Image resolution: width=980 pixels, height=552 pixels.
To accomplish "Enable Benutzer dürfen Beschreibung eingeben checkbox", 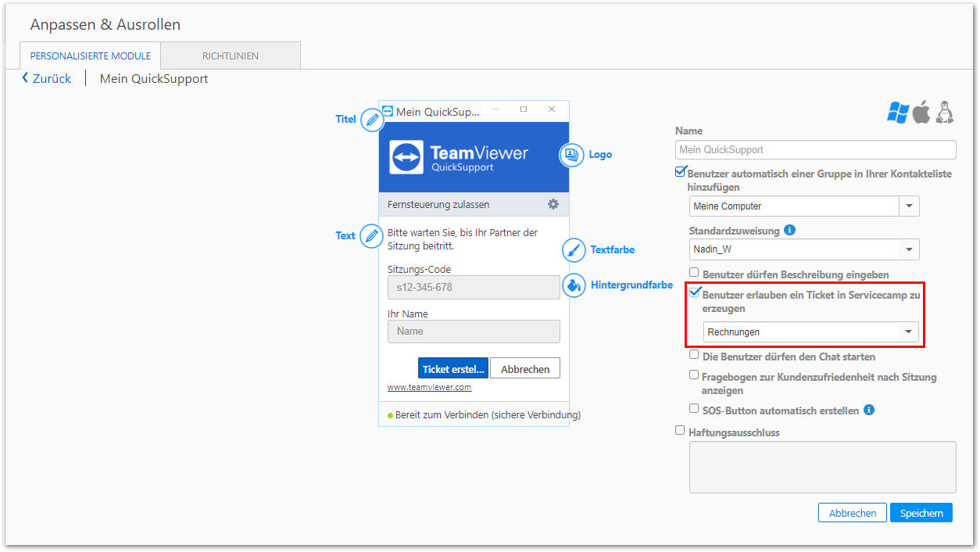I will [694, 272].
